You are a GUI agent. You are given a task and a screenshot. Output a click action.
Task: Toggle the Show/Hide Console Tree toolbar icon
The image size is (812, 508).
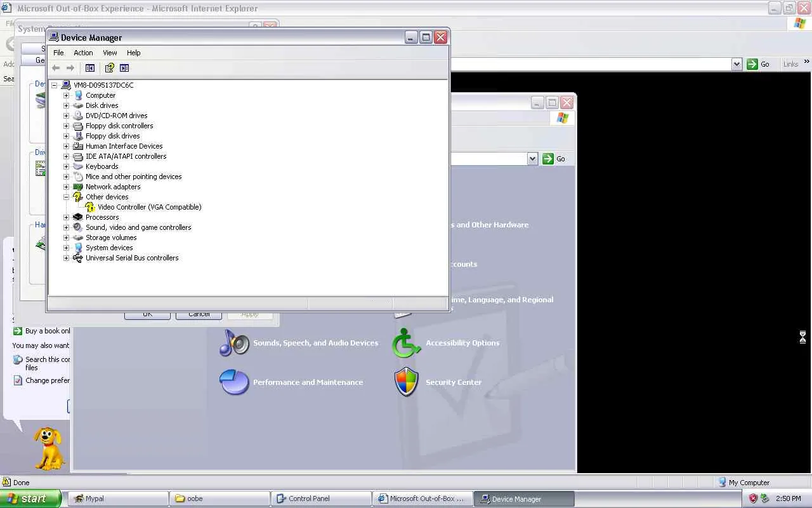click(x=90, y=68)
